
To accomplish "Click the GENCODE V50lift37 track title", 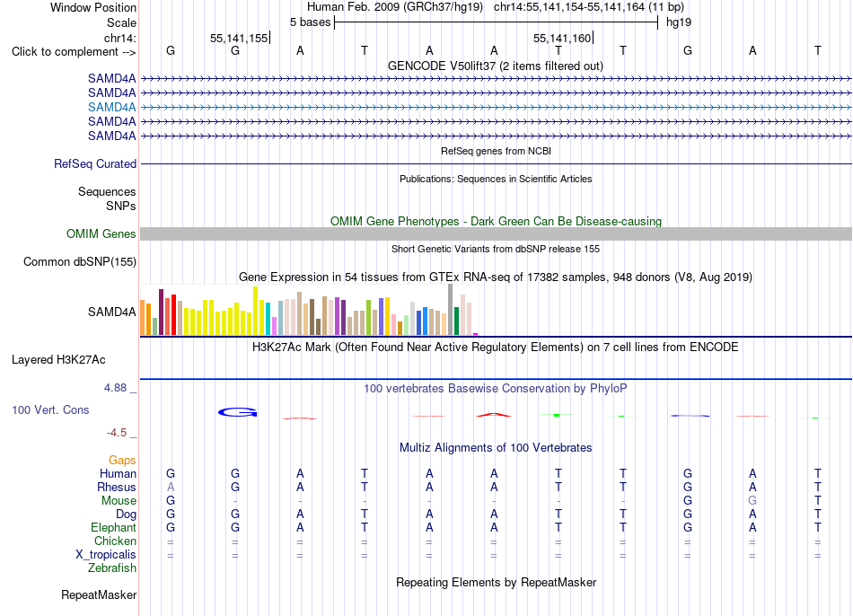I will point(495,66).
